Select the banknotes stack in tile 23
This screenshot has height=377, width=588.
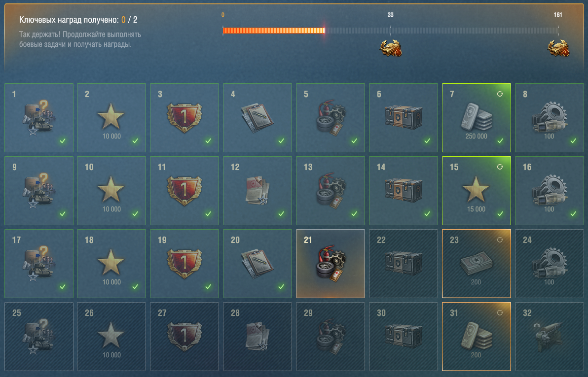(476, 264)
